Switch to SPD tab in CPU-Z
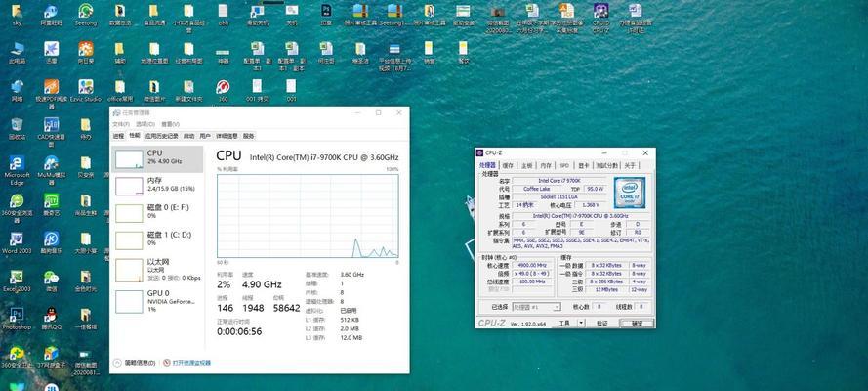 pyautogui.click(x=564, y=165)
